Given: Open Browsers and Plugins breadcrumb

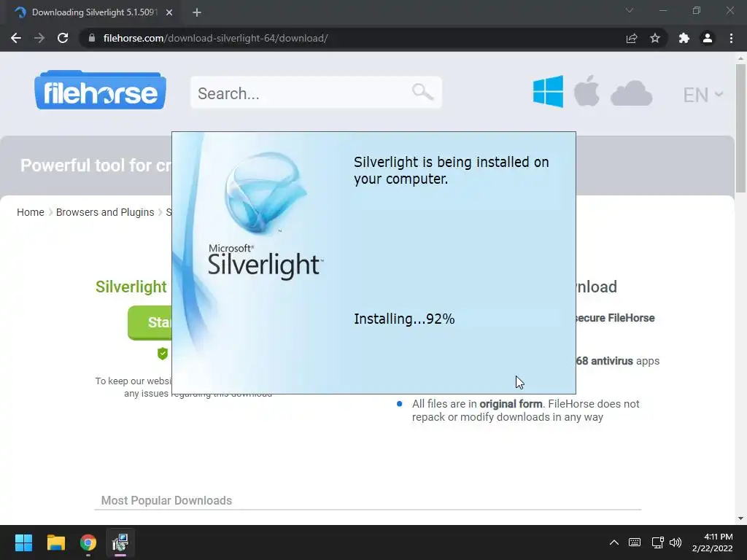Looking at the screenshot, I should pos(105,212).
